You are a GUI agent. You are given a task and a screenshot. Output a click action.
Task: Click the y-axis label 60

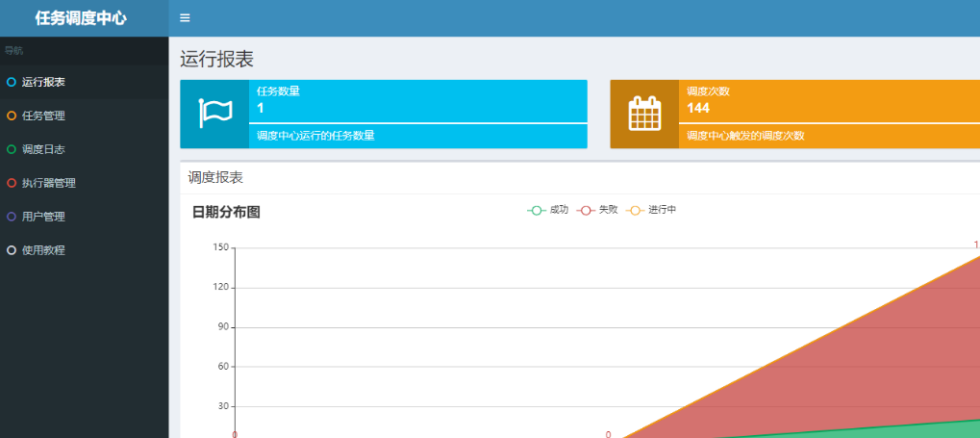(222, 367)
